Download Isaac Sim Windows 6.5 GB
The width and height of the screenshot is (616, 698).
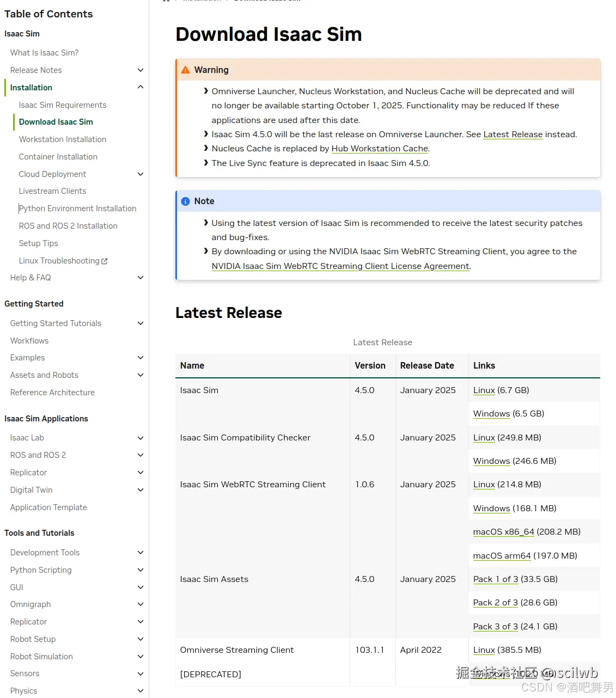tap(491, 414)
